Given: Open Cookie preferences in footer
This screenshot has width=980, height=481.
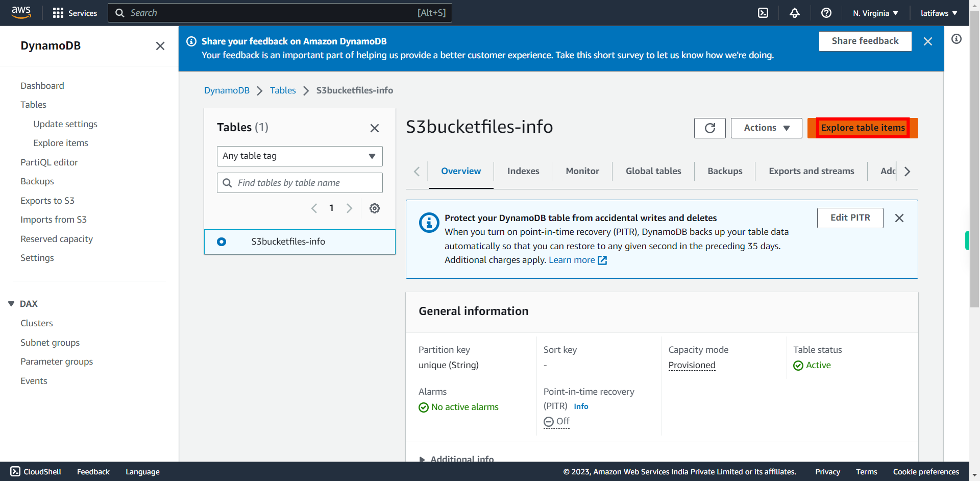Looking at the screenshot, I should (x=926, y=472).
